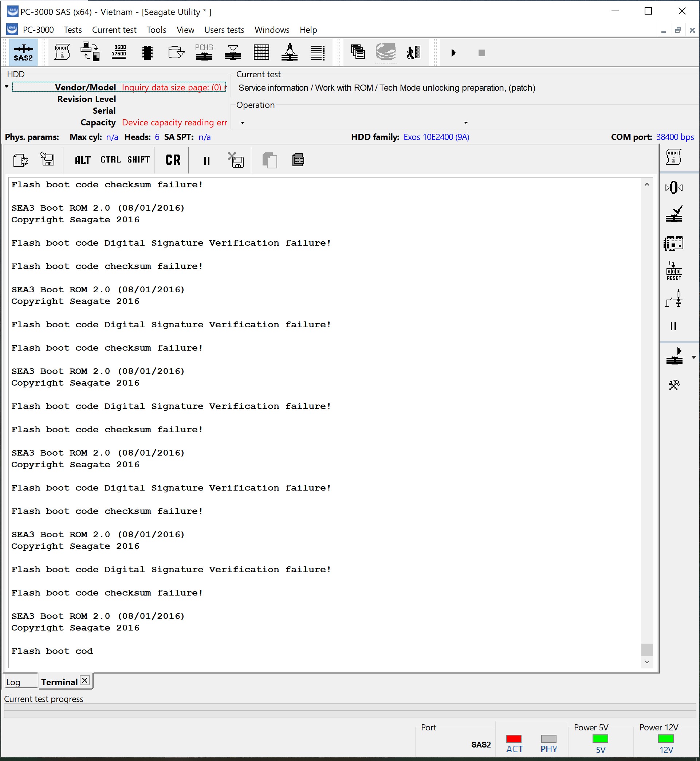Click the right-sidebar spin-up play disk icon
Screen dimensions: 700x761
674,356
